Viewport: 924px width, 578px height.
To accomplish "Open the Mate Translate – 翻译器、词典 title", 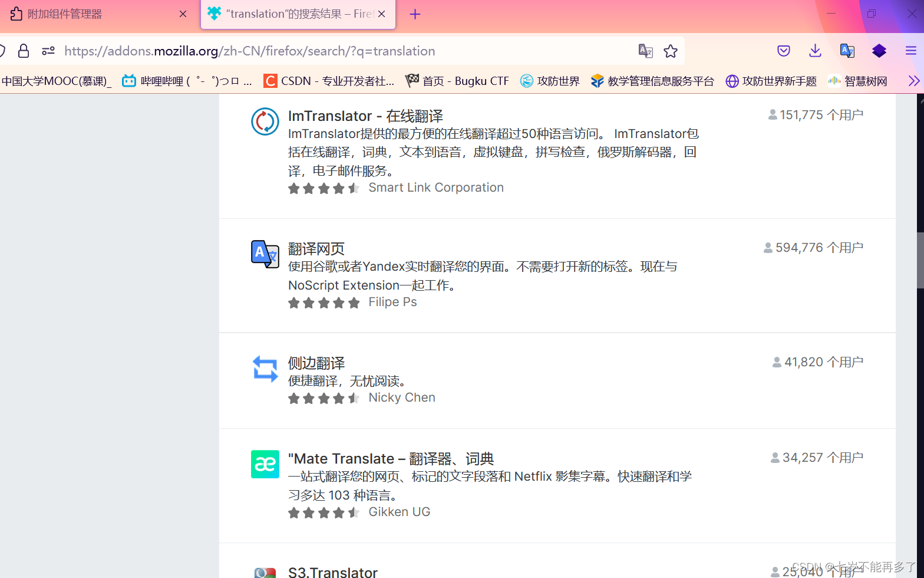I will click(x=391, y=458).
